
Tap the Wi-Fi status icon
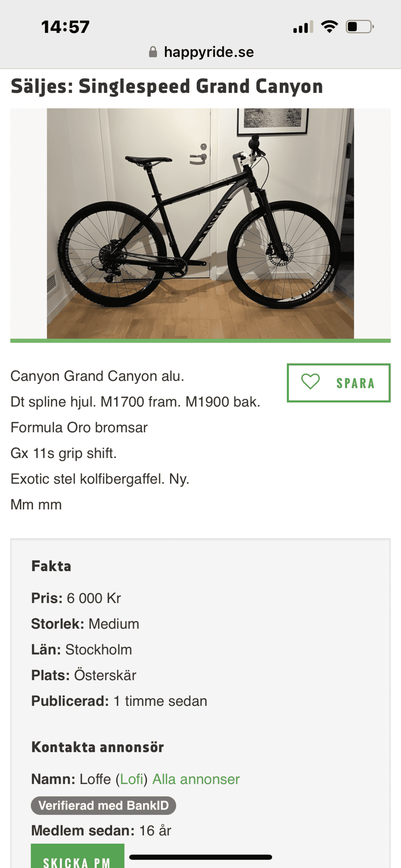click(329, 27)
